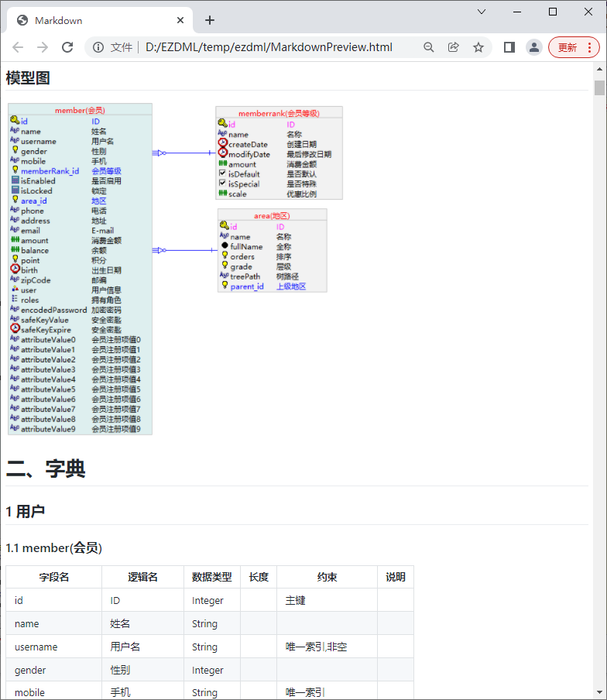This screenshot has height=700, width=607.
Task: Click the forward navigation arrow
Action: [x=43, y=47]
